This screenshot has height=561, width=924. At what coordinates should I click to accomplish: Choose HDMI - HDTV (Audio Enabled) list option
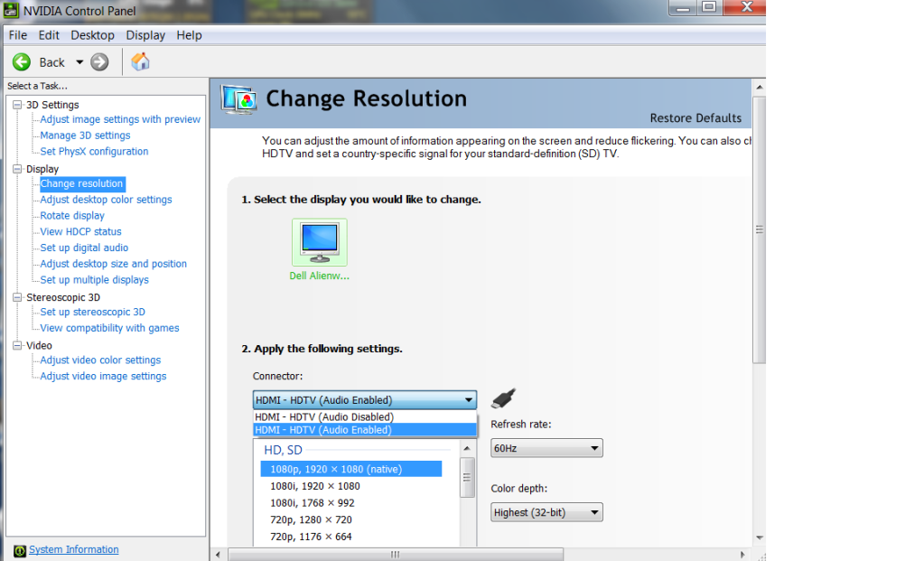[364, 430]
